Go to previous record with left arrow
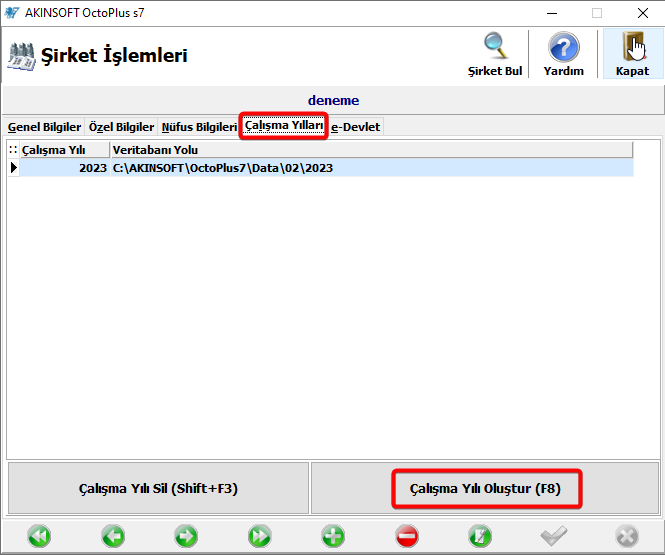This screenshot has height=555, width=665. pyautogui.click(x=113, y=536)
